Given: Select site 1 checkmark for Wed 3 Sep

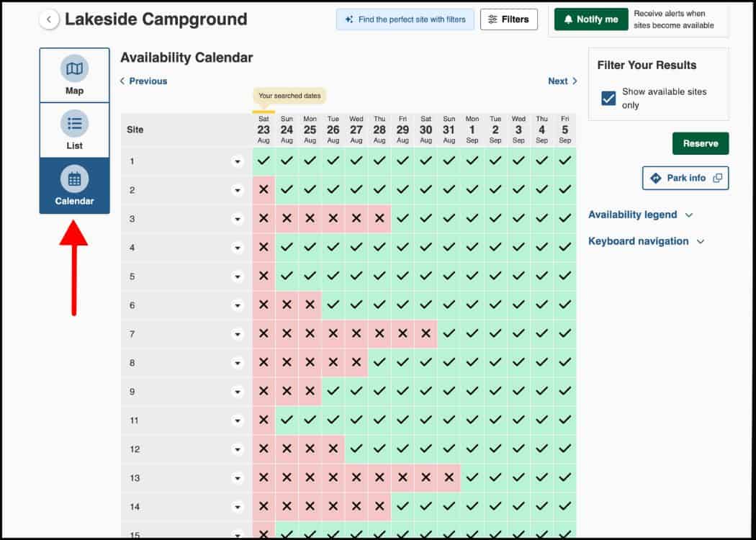Looking at the screenshot, I should 518,161.
